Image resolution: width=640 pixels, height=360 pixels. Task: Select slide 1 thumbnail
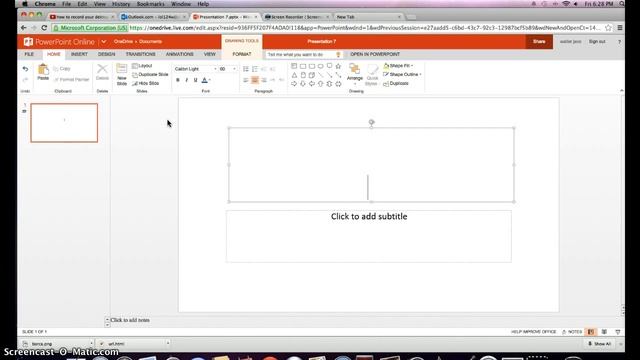pos(64,123)
